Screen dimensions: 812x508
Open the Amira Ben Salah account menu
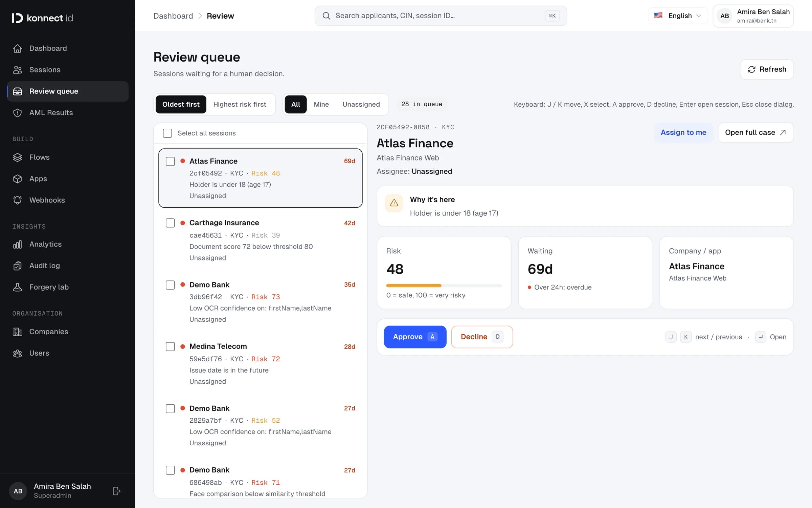click(x=753, y=16)
